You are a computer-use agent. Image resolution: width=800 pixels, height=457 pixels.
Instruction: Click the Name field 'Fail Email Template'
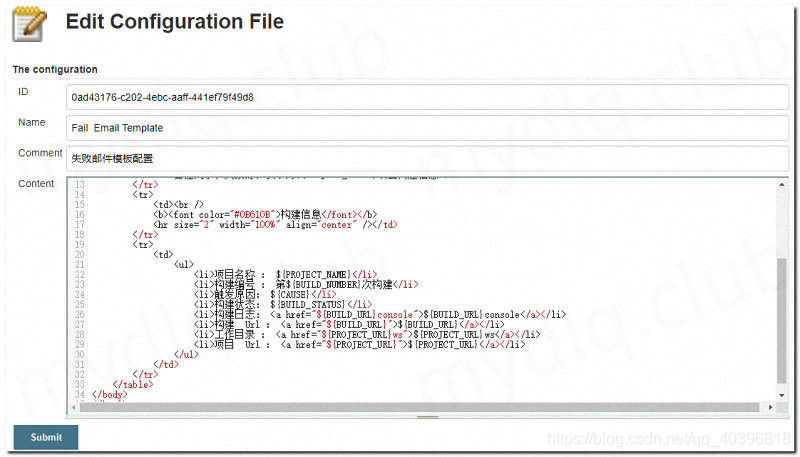[427, 128]
